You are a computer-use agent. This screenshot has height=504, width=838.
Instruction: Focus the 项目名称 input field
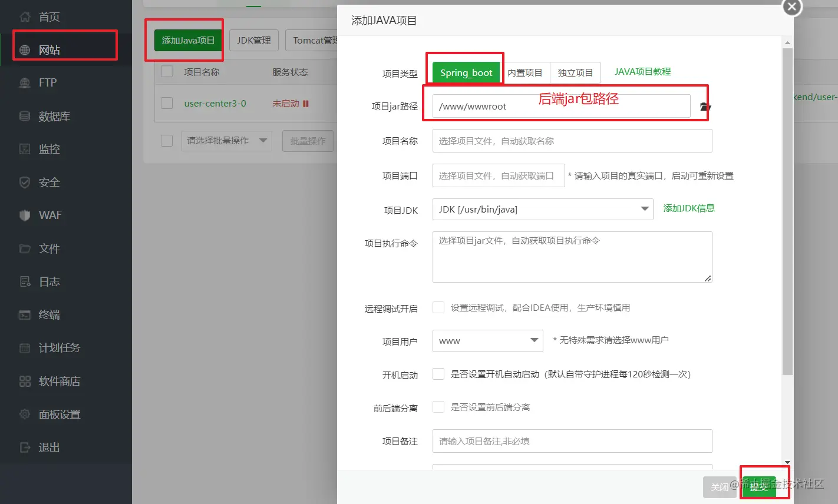click(572, 141)
